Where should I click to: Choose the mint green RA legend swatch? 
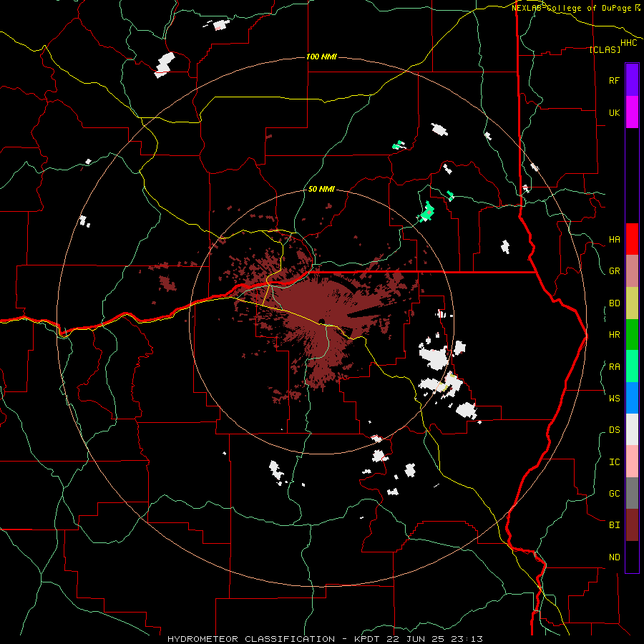pos(632,366)
